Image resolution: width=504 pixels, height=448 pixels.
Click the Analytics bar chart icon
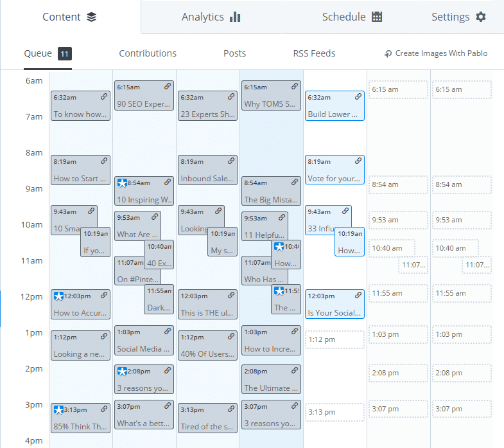tap(235, 17)
